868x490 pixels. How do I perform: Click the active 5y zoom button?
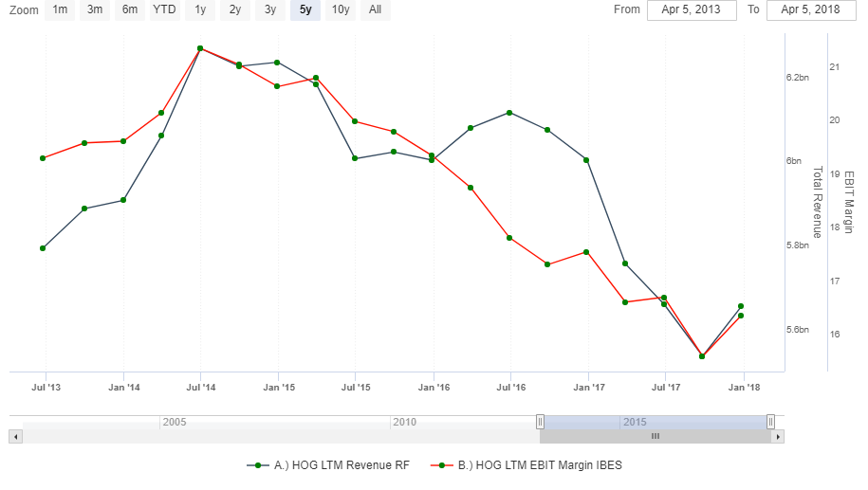tap(305, 9)
